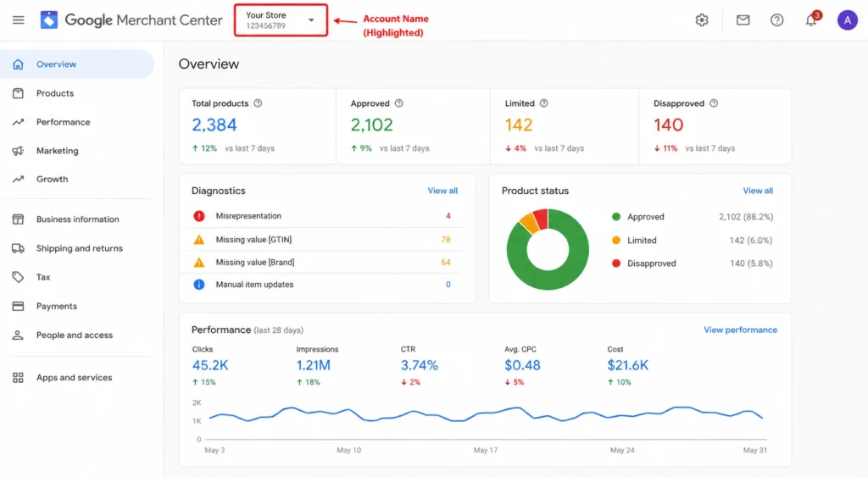Viewport: 868px width, 477px height.
Task: Open the hamburger navigation menu
Action: click(x=19, y=20)
